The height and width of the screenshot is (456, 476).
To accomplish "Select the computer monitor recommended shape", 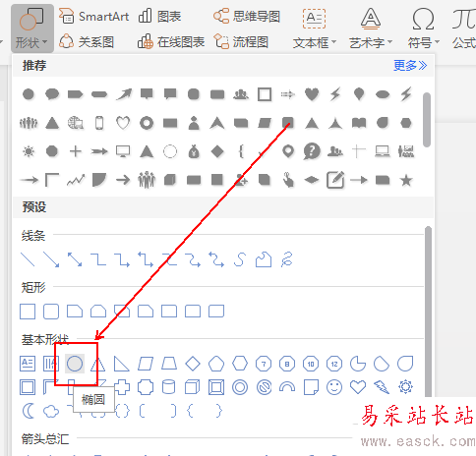I will [123, 151].
